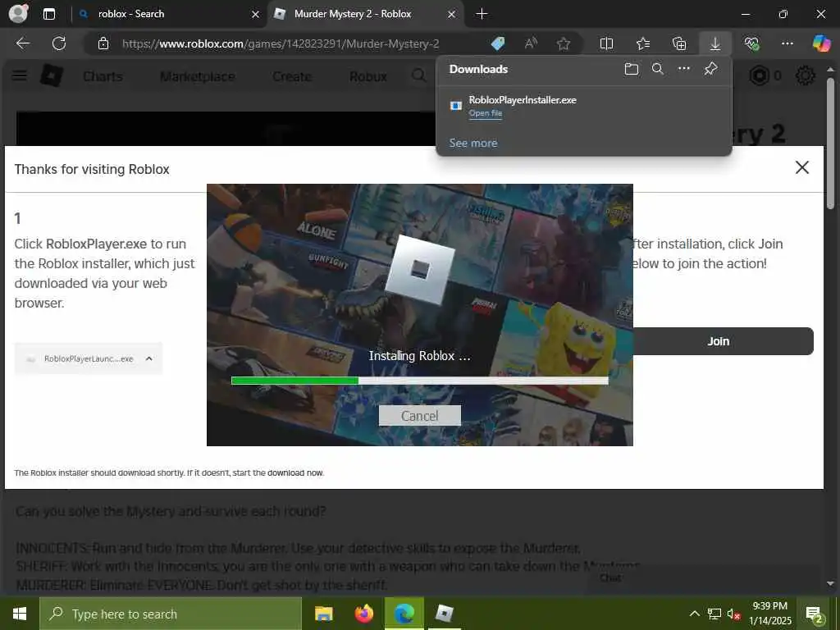Cancel the Roblox installation
This screenshot has height=630, width=840.
[419, 416]
